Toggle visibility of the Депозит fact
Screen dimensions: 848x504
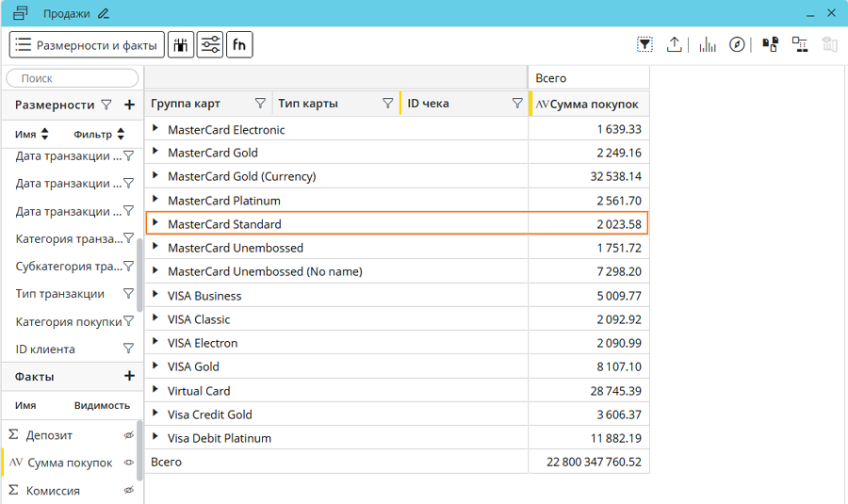tap(129, 435)
